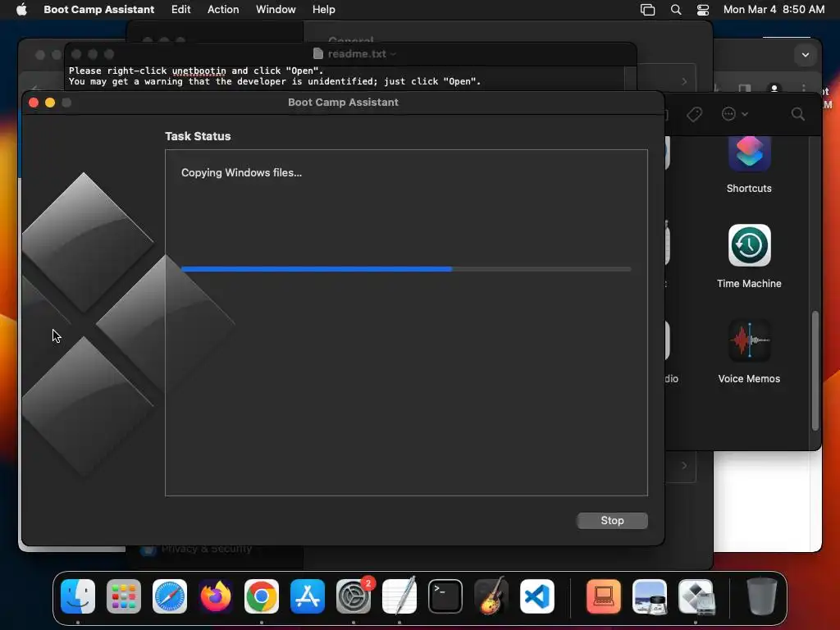Open the Help menu
Image resolution: width=840 pixels, height=630 pixels.
click(323, 9)
